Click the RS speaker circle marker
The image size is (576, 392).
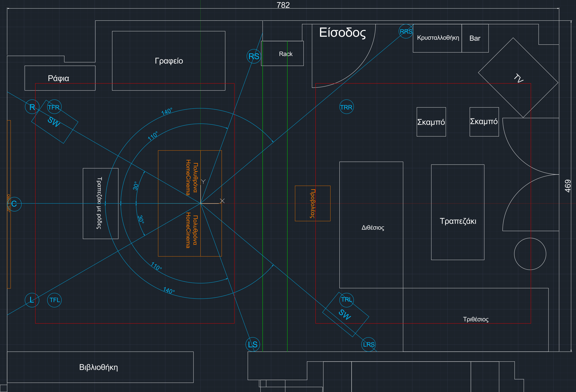[254, 56]
